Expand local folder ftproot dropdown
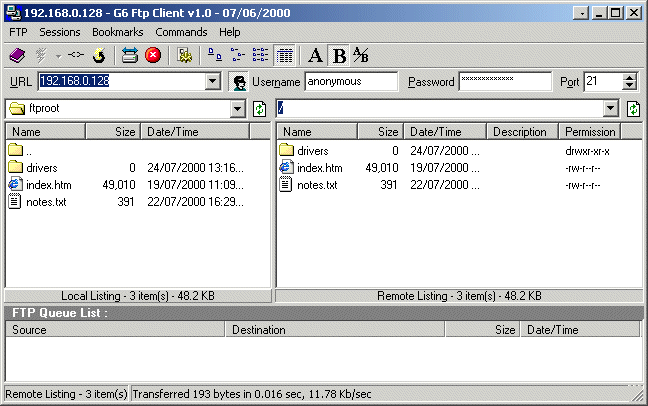Screen dimensions: 648x406 click(237, 109)
